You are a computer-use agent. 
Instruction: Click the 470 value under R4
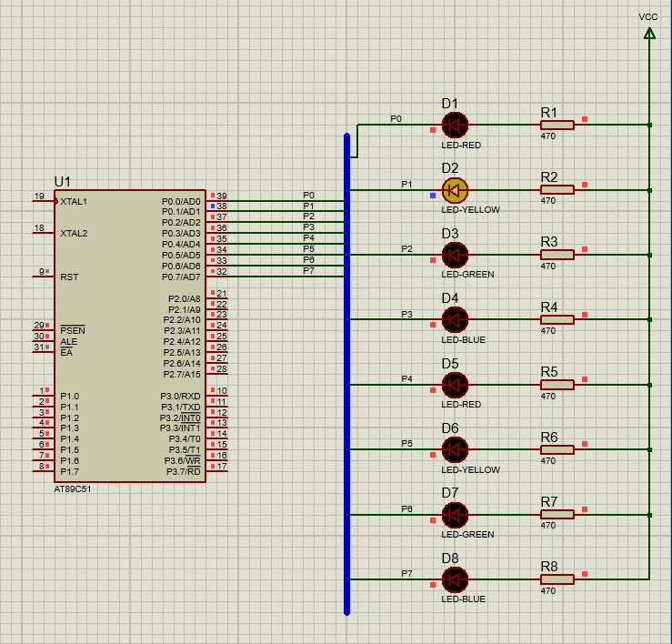[x=548, y=331]
